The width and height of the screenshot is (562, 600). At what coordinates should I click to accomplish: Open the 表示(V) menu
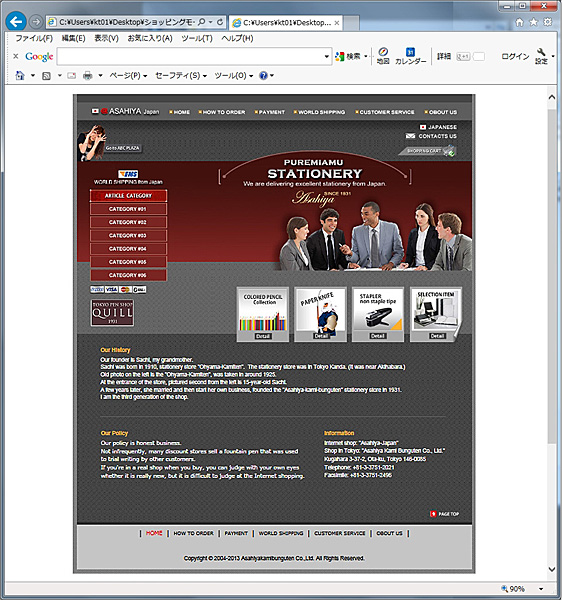pyautogui.click(x=106, y=38)
